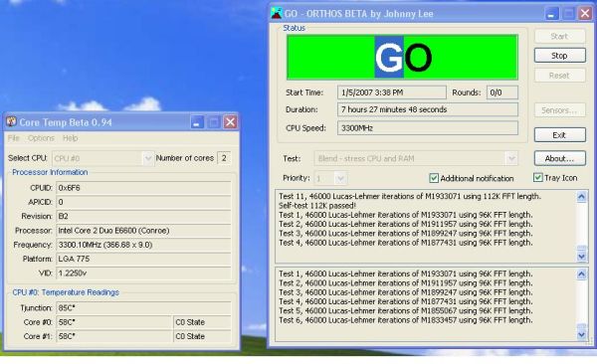Viewport: 597px width, 364px height.
Task: Click the C0 State field for Core #0
Action: point(202,322)
